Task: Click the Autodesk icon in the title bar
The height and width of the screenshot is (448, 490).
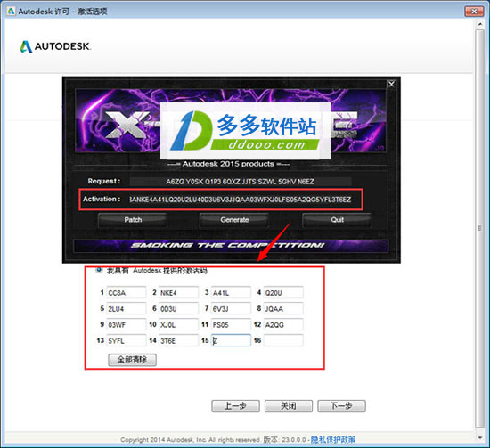Action: click(11, 12)
